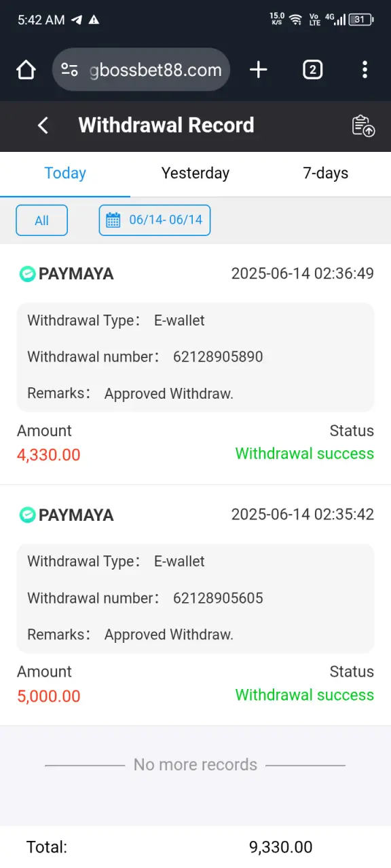The height and width of the screenshot is (868, 391).
Task: Open the 06/14- 06/14 date range picker
Action: [x=155, y=220]
